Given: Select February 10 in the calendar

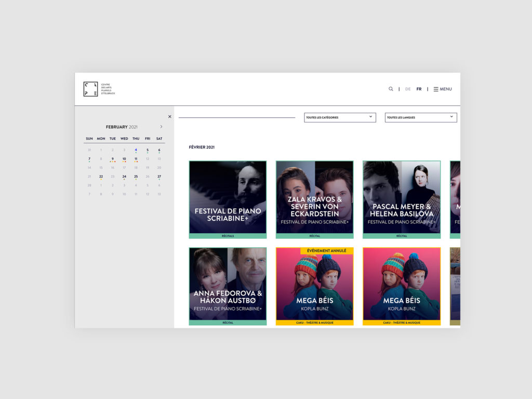Looking at the screenshot, I should click(x=124, y=158).
